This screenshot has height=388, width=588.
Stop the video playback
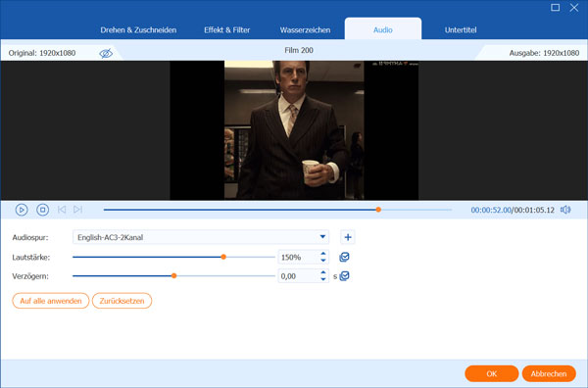pyautogui.click(x=43, y=210)
